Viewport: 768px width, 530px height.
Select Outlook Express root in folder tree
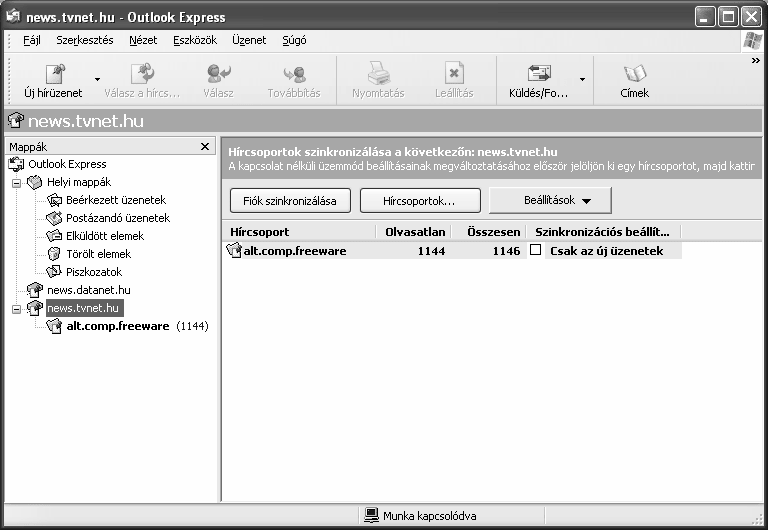click(x=67, y=164)
